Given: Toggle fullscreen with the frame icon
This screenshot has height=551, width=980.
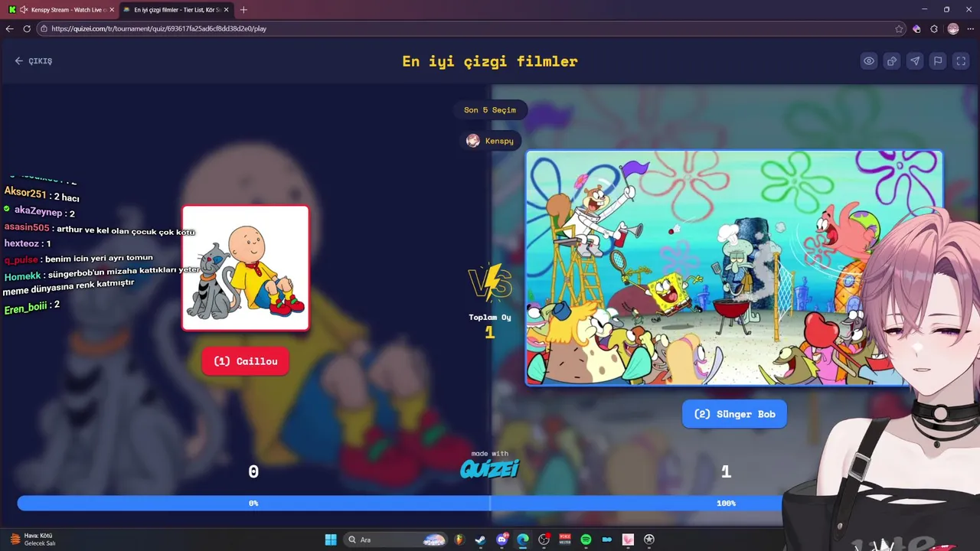Looking at the screenshot, I should tap(961, 61).
